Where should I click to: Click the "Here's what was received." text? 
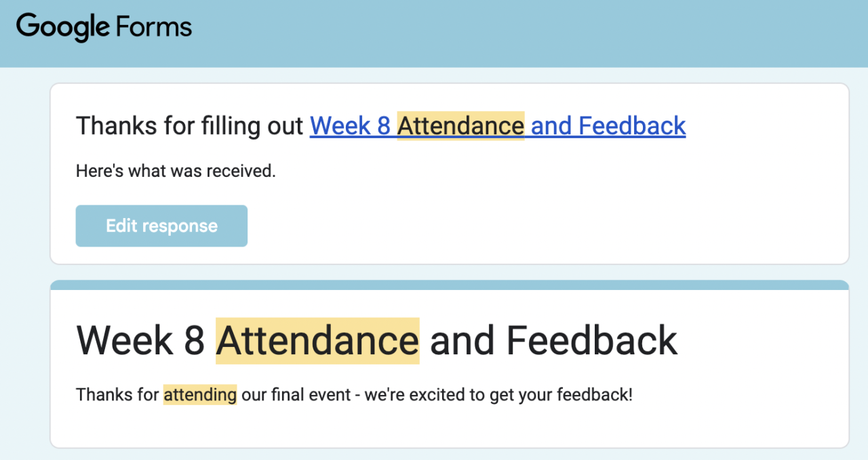[176, 171]
